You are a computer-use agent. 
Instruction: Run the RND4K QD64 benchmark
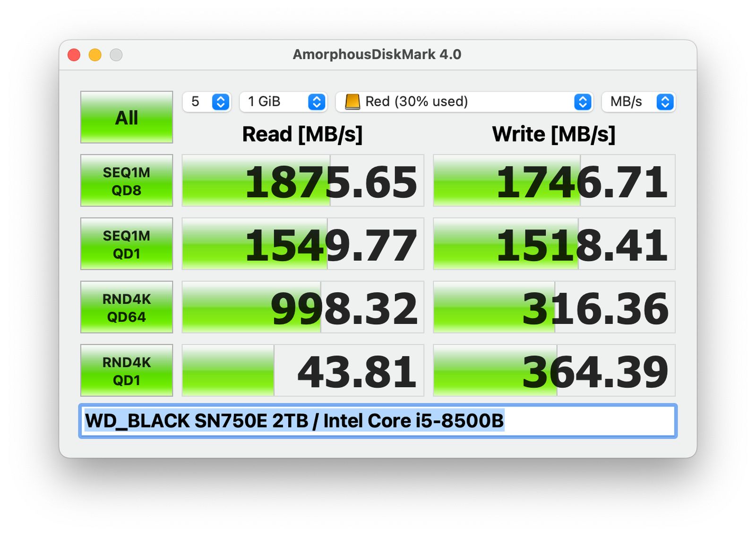tap(127, 307)
